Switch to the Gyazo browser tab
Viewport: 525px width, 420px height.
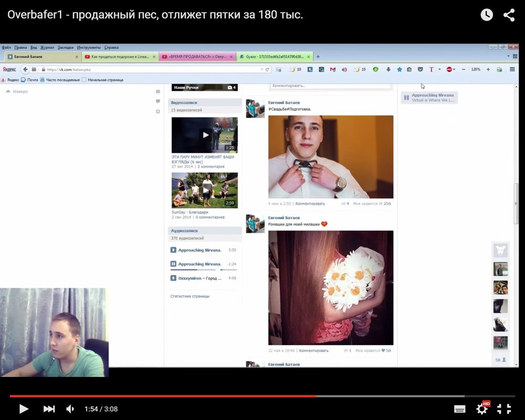click(x=273, y=57)
